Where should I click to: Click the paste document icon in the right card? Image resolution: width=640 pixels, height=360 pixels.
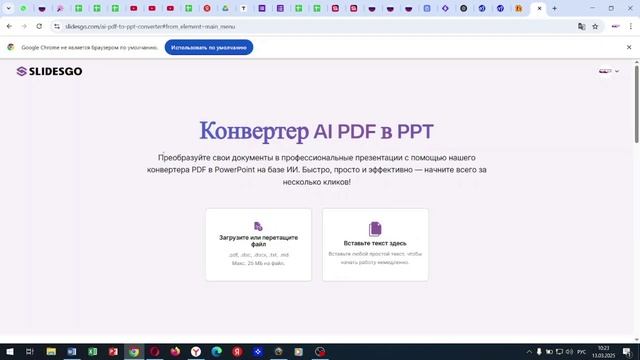pos(375,229)
